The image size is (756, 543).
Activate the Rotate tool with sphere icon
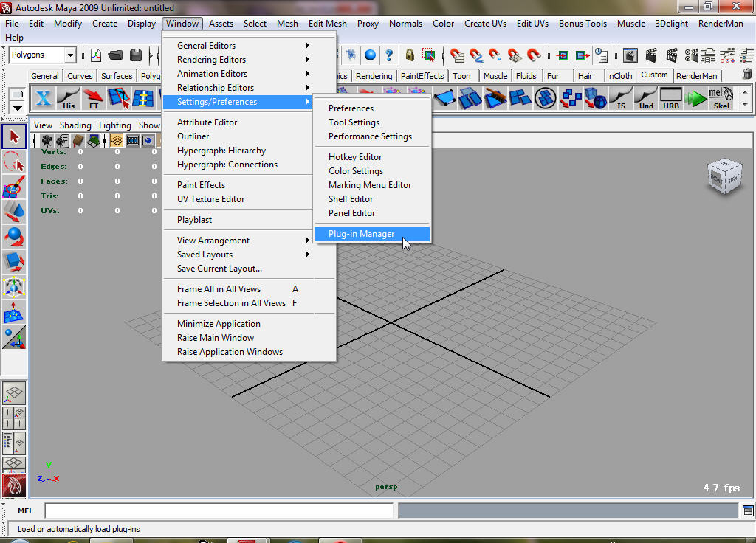pyautogui.click(x=14, y=237)
